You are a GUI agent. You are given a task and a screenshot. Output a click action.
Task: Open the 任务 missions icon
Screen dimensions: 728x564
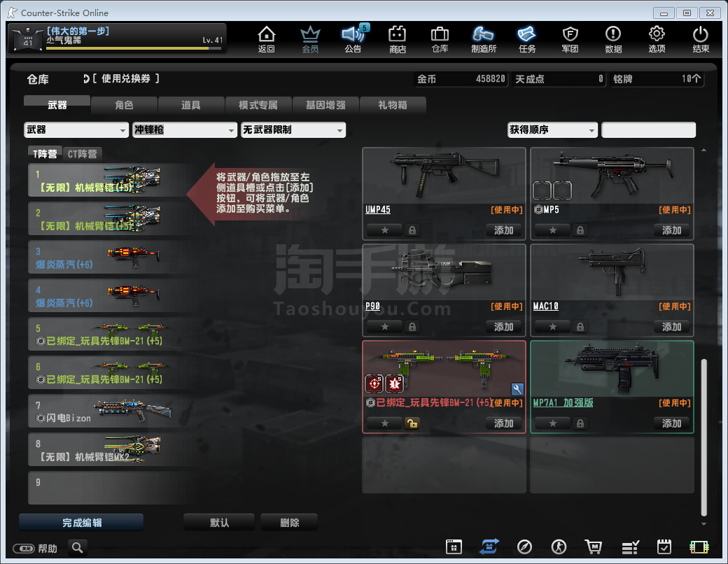[527, 39]
